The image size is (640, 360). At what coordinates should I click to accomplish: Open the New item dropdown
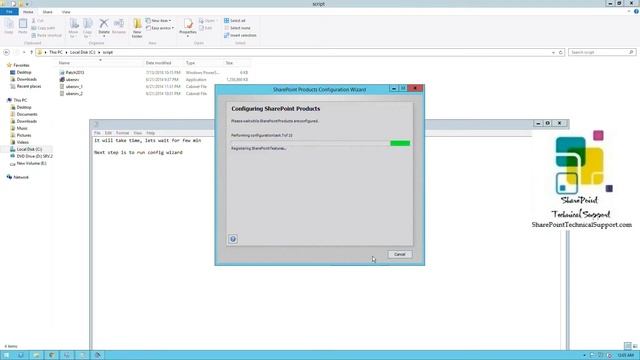tap(159, 21)
